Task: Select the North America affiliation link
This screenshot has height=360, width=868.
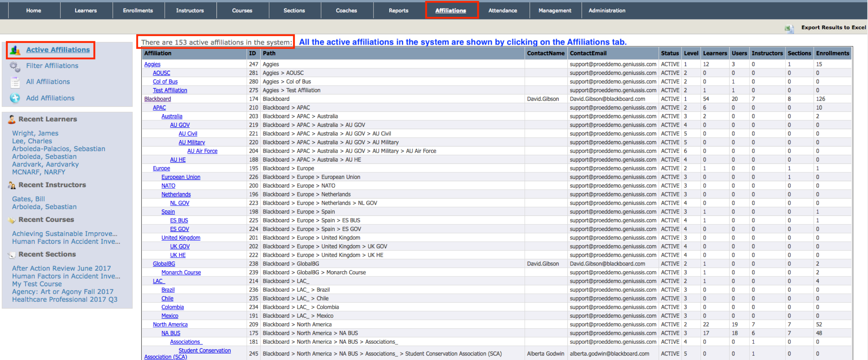Action: click(x=170, y=324)
